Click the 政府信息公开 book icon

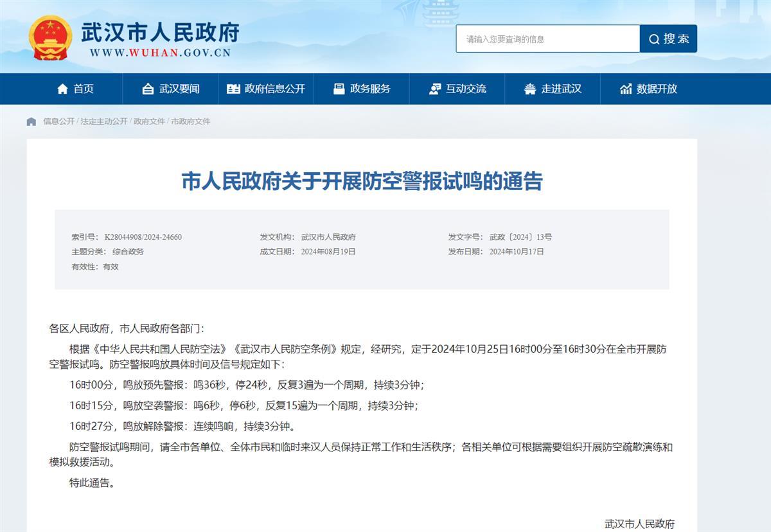[233, 89]
